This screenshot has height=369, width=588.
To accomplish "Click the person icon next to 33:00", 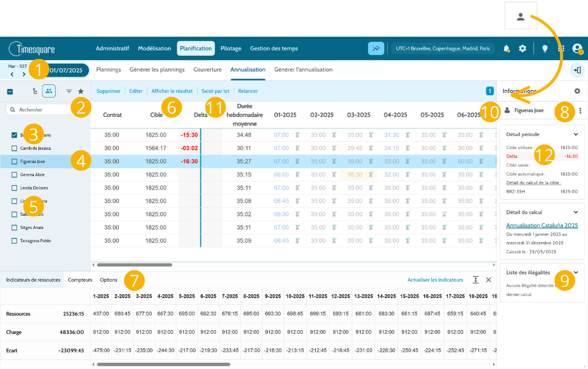I will [408, 161].
